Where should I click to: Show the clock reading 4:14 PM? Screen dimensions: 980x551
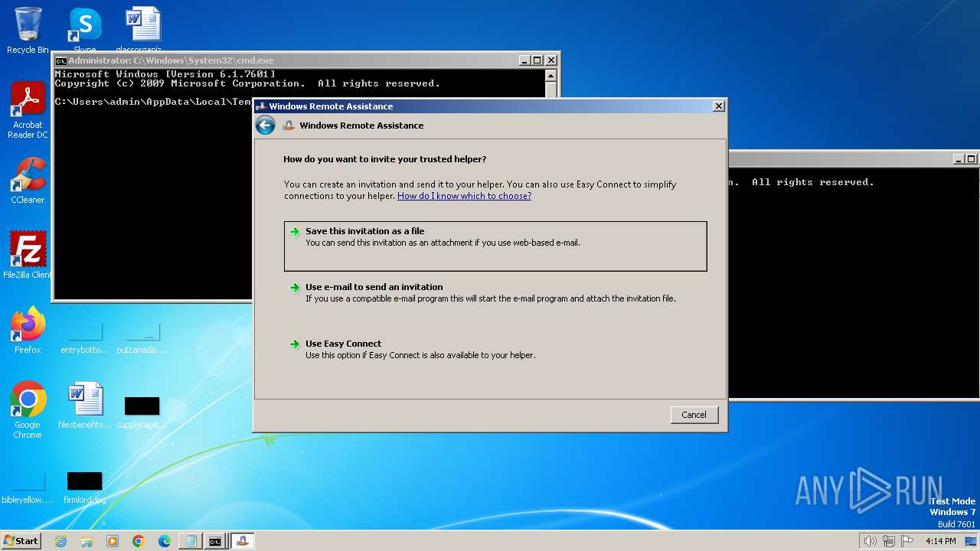pos(940,541)
